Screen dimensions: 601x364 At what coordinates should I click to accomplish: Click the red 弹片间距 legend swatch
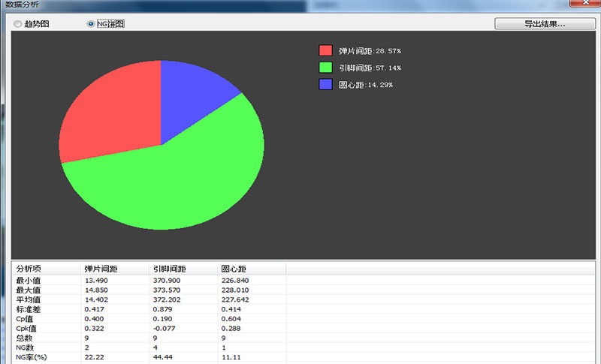point(325,50)
